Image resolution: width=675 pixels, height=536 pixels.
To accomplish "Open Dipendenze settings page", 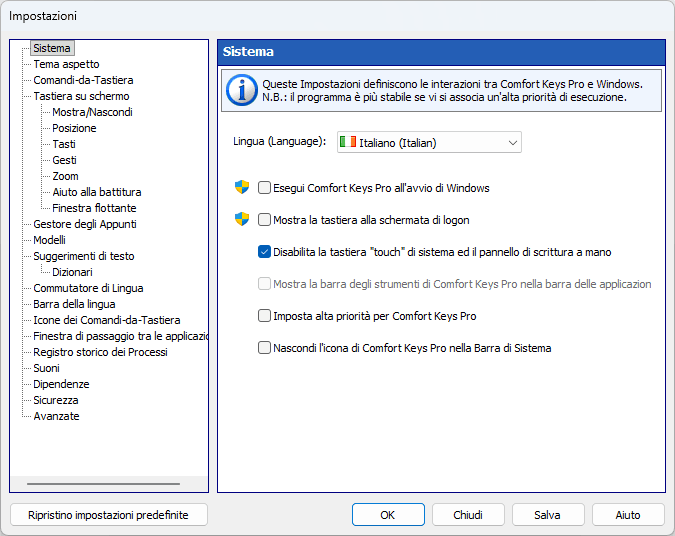I will pos(61,384).
